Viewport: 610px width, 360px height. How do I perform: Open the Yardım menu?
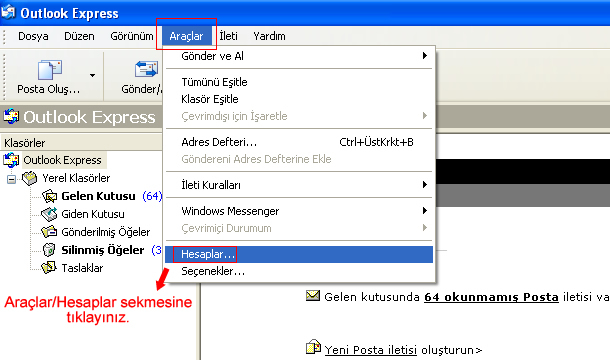[x=269, y=36]
